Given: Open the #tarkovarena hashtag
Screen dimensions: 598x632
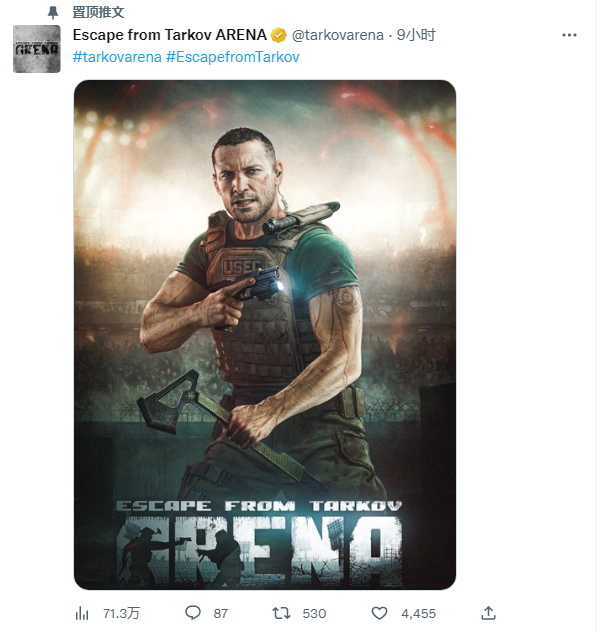Looking at the screenshot, I should tap(117, 57).
